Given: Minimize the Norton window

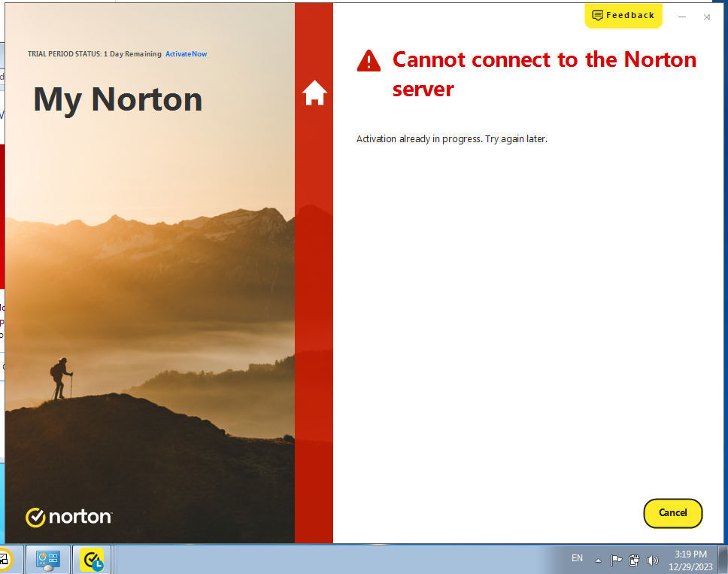Looking at the screenshot, I should point(682,17).
